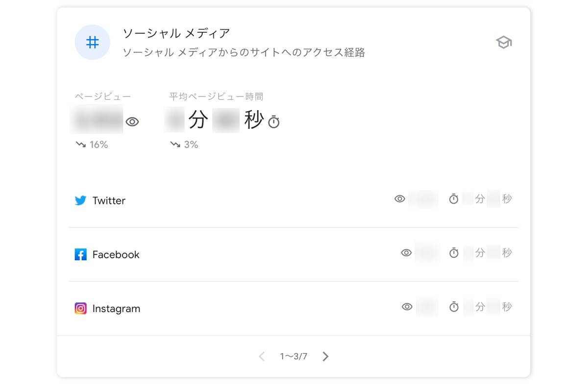Screen dimensions: 588x392
Task: Click the stopwatch icon beside average time
Action: click(x=274, y=122)
